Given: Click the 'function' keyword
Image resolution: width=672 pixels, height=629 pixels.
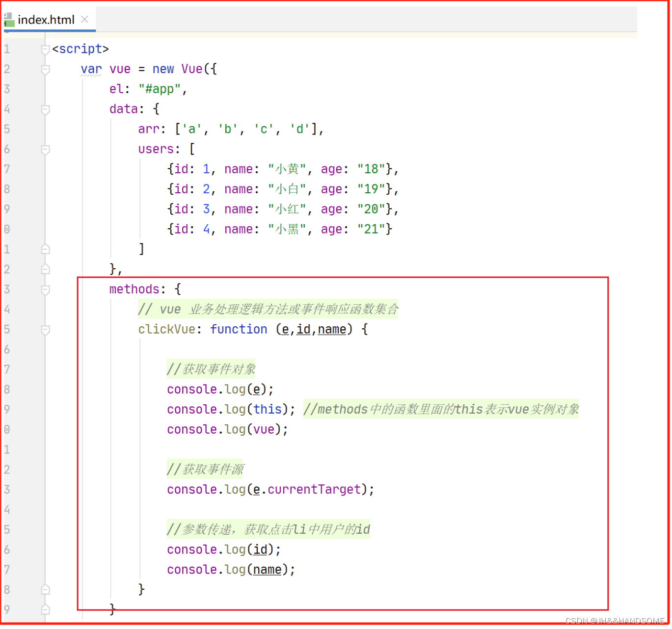Looking at the screenshot, I should coord(239,330).
